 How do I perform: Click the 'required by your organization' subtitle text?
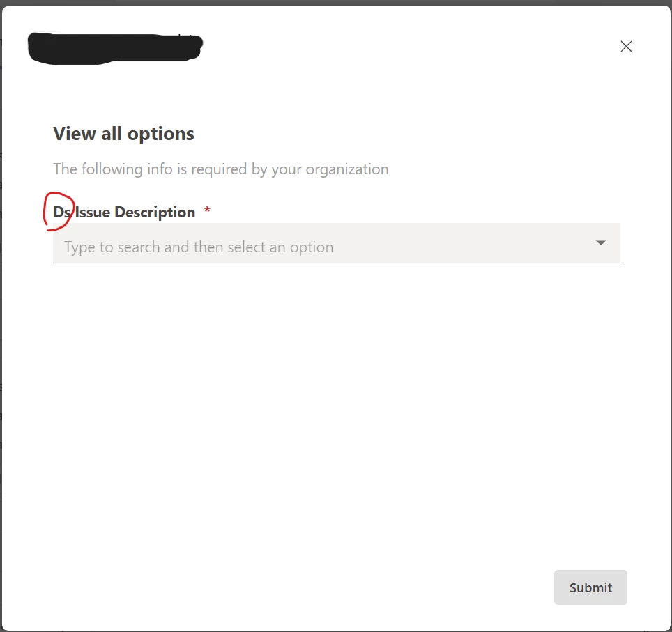click(221, 169)
